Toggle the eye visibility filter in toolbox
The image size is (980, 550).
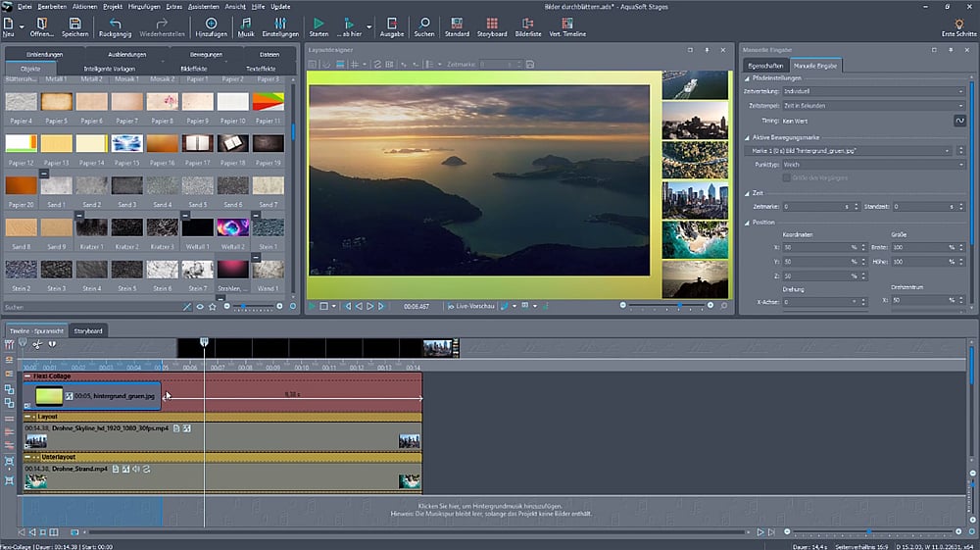click(200, 307)
